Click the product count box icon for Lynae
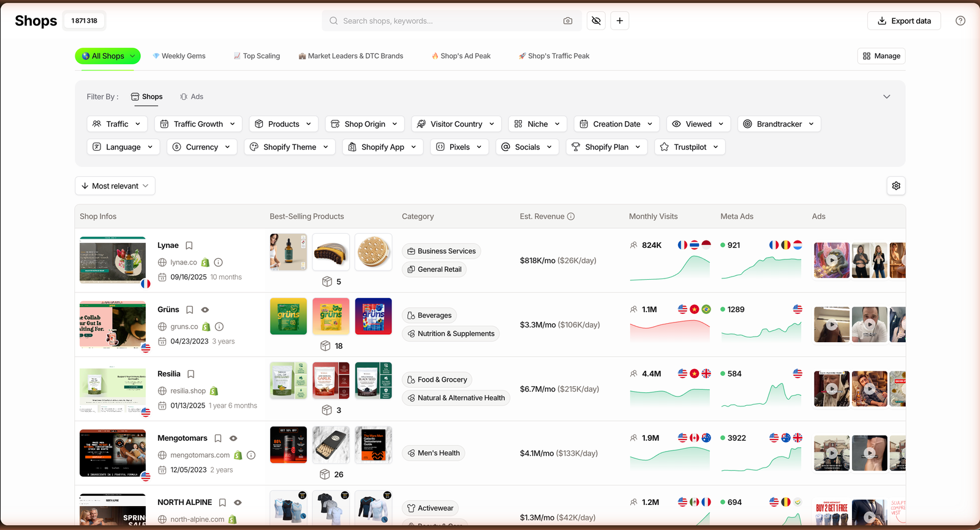980x530 pixels. [x=327, y=282]
